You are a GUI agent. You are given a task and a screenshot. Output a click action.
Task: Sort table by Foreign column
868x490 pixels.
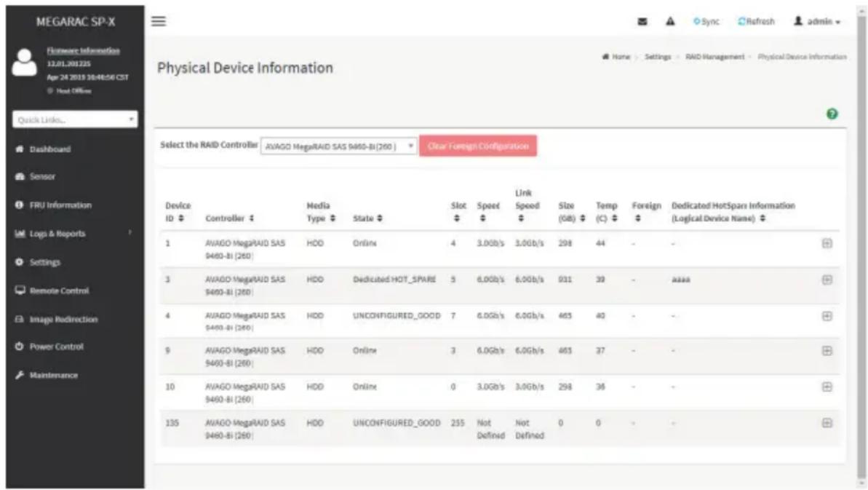pyautogui.click(x=647, y=212)
